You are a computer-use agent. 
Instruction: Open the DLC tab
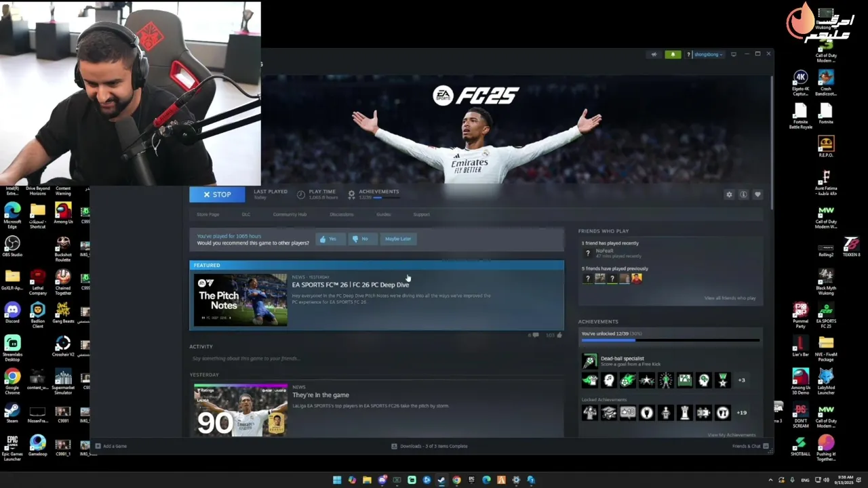(246, 214)
